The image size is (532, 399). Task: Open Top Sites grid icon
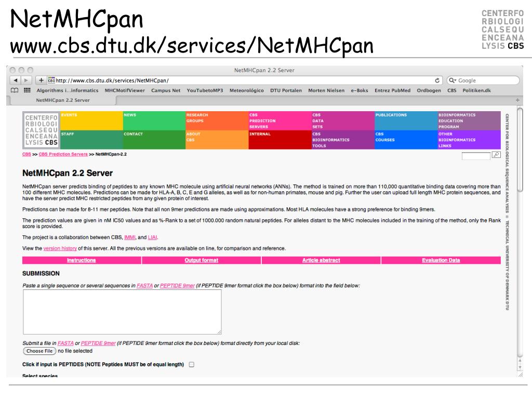tap(27, 90)
